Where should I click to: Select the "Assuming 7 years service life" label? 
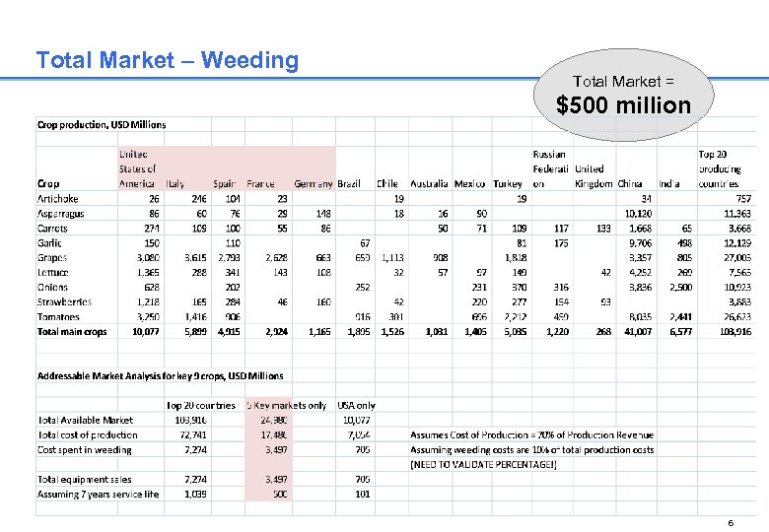click(x=98, y=494)
